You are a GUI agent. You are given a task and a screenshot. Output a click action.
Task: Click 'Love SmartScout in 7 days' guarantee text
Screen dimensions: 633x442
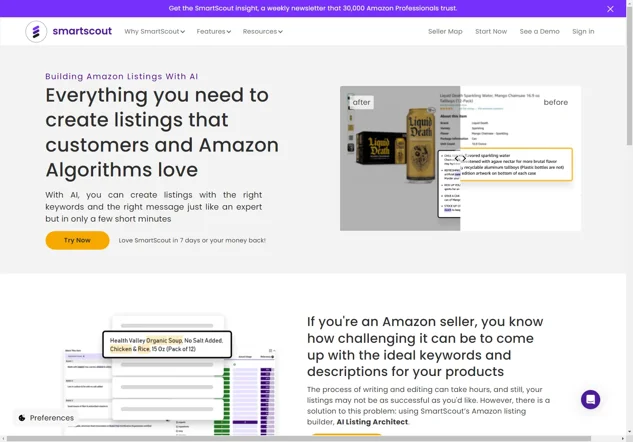[192, 240]
